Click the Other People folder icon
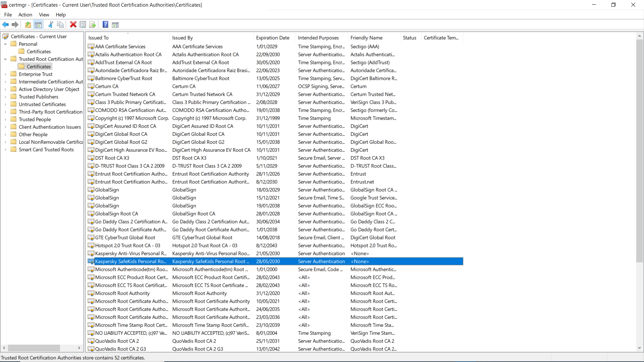This screenshot has width=644, height=362. pyautogui.click(x=13, y=134)
